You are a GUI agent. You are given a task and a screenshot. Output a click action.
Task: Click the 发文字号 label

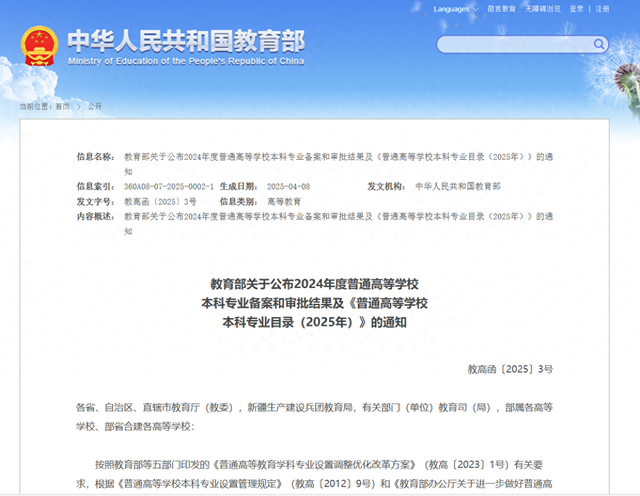click(96, 202)
